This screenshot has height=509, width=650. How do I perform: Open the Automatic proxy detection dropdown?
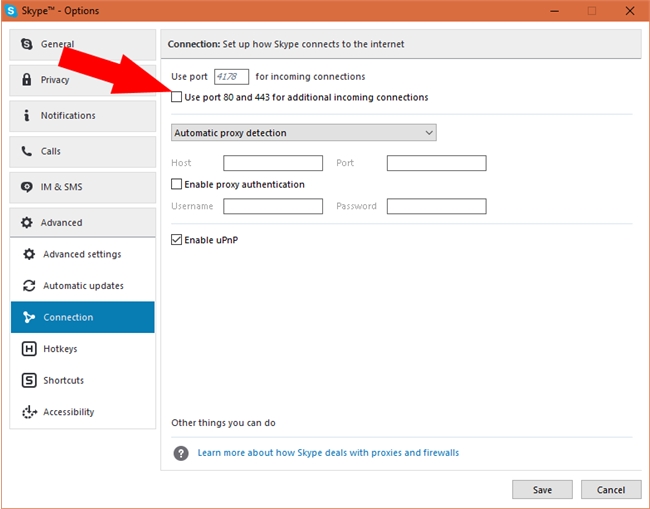pyautogui.click(x=304, y=133)
